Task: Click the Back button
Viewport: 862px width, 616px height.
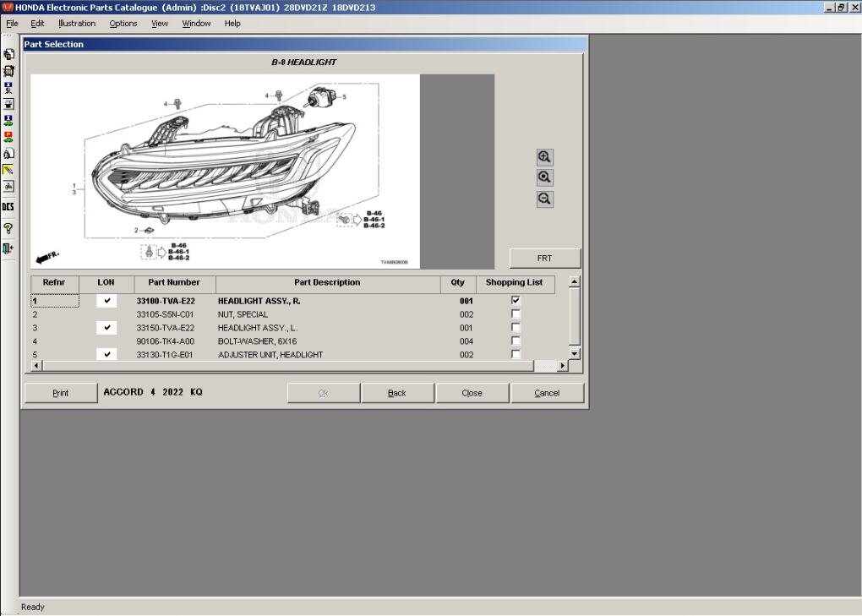Action: [x=397, y=393]
